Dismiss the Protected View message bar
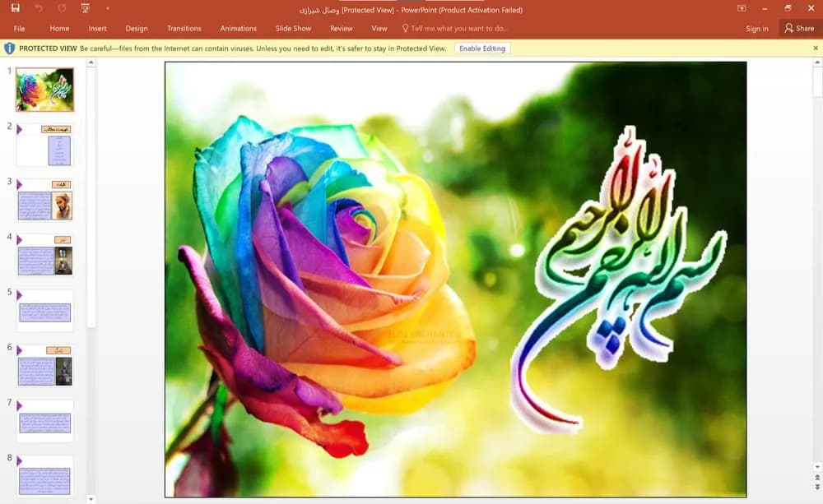 coord(816,49)
